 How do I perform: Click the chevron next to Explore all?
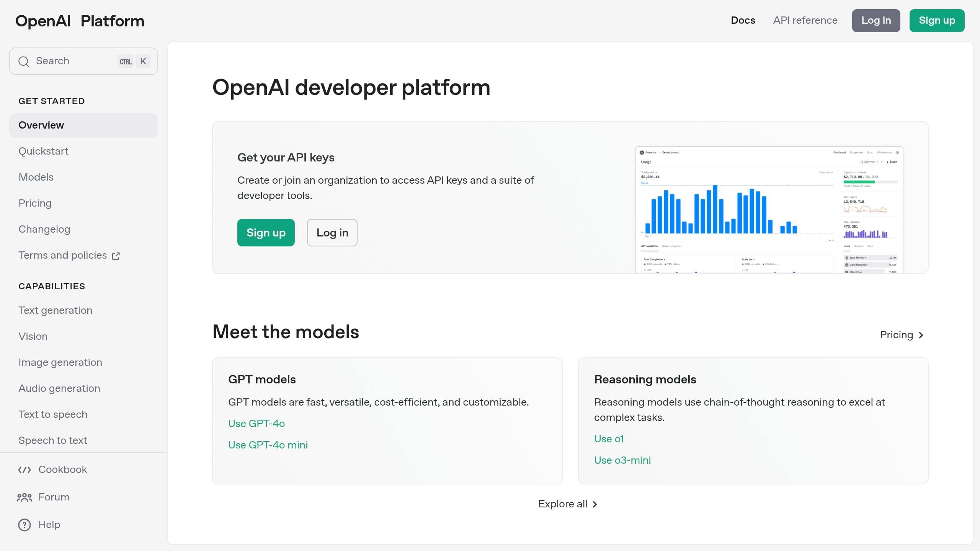[x=595, y=504]
